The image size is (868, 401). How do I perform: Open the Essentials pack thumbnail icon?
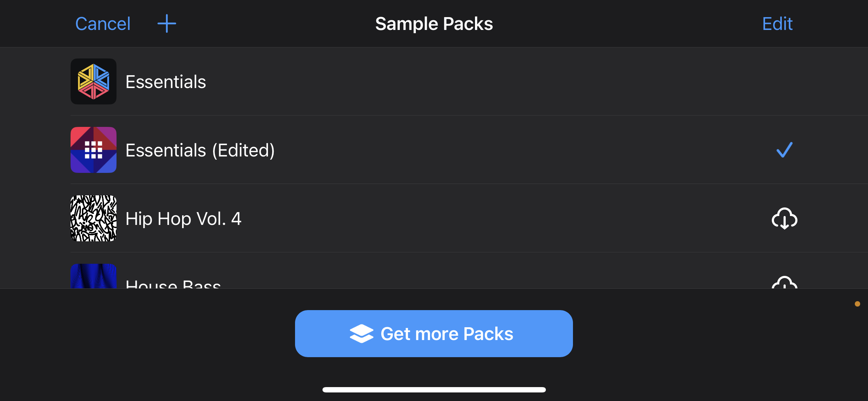point(93,81)
